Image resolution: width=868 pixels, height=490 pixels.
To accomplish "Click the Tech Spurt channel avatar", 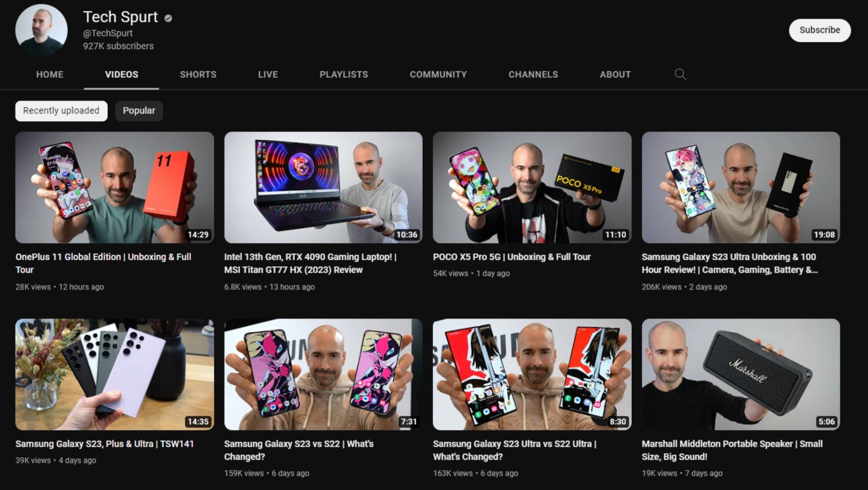I will click(x=41, y=30).
